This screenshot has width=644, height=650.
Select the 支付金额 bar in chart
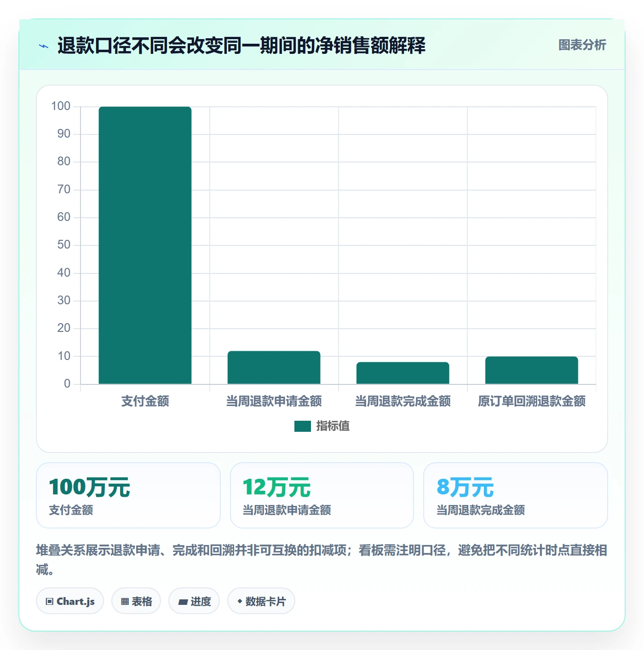pyautogui.click(x=145, y=245)
